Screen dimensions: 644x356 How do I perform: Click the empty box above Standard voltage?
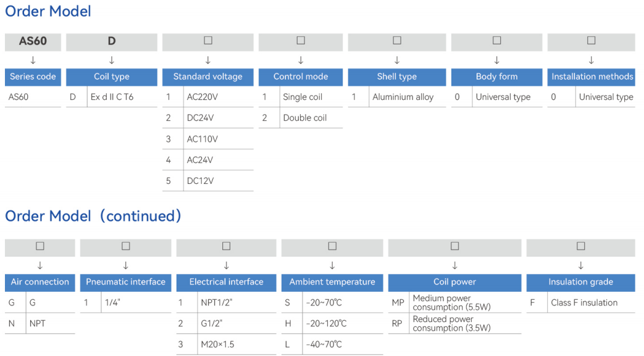click(208, 41)
